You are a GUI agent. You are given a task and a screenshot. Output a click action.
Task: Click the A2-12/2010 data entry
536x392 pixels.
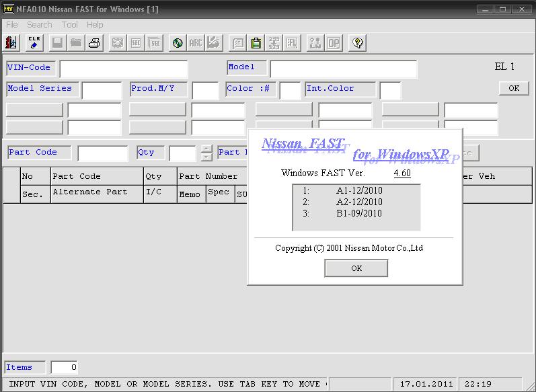point(359,202)
